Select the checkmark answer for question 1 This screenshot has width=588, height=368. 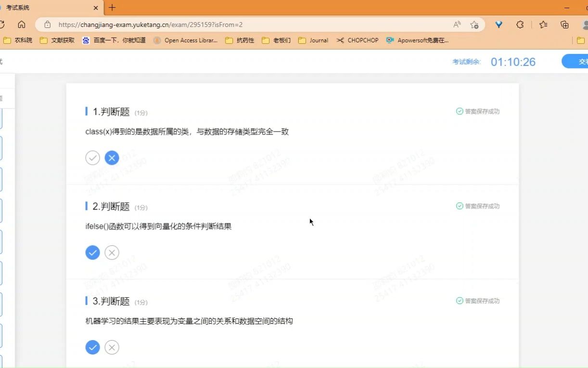92,158
